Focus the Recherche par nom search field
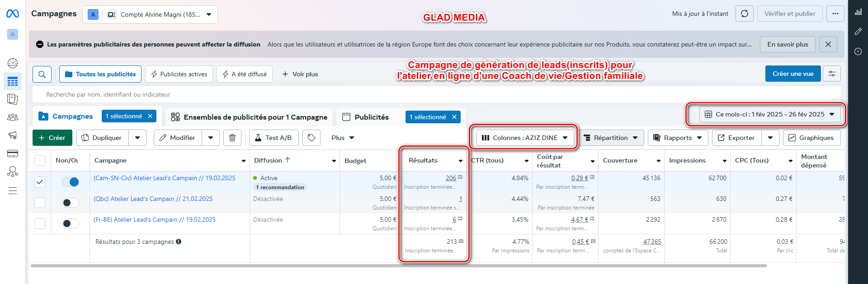The width and height of the screenshot is (868, 284). 437,94
